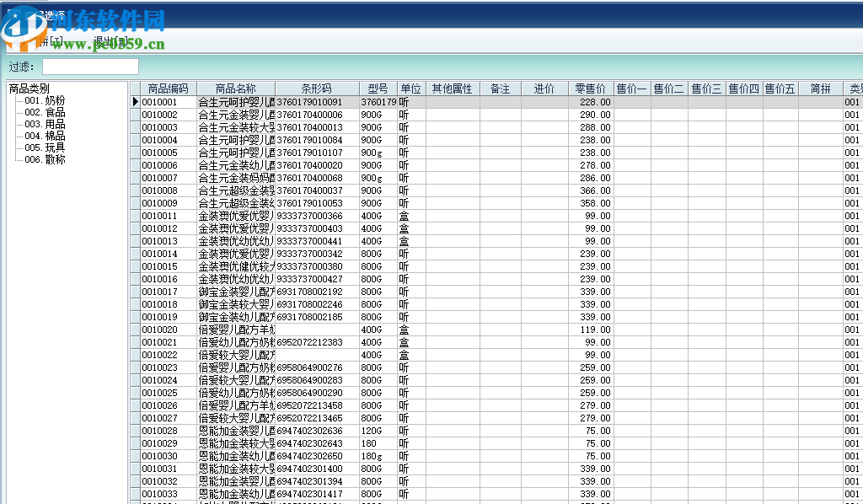Click retail price 286.00 cell
Screen dimensions: 863x504
[591, 178]
